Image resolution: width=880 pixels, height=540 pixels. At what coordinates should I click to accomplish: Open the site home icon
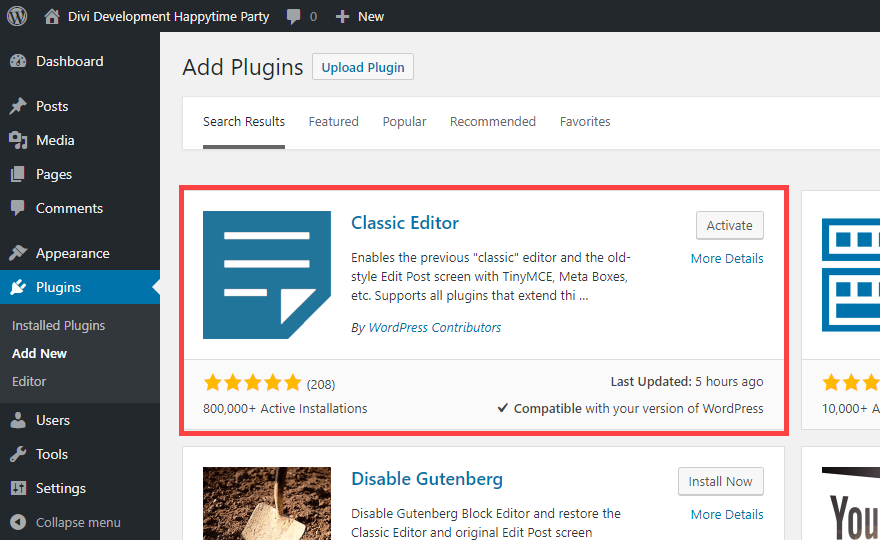pos(52,16)
